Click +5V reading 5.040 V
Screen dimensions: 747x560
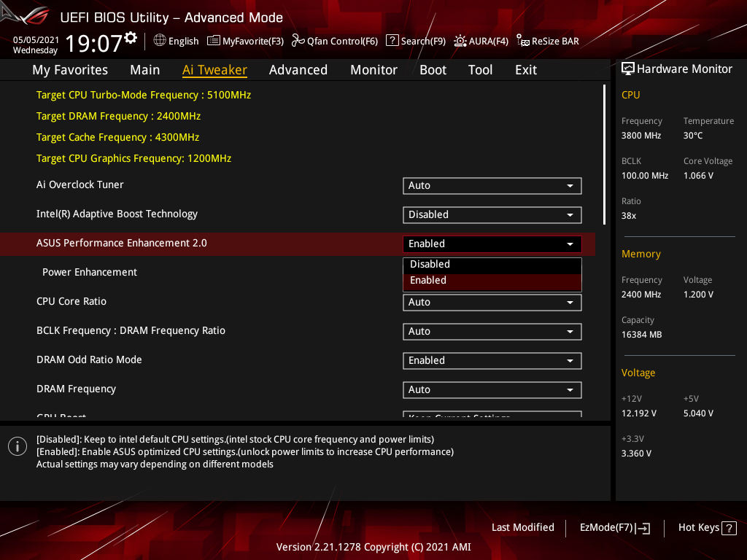pos(698,413)
